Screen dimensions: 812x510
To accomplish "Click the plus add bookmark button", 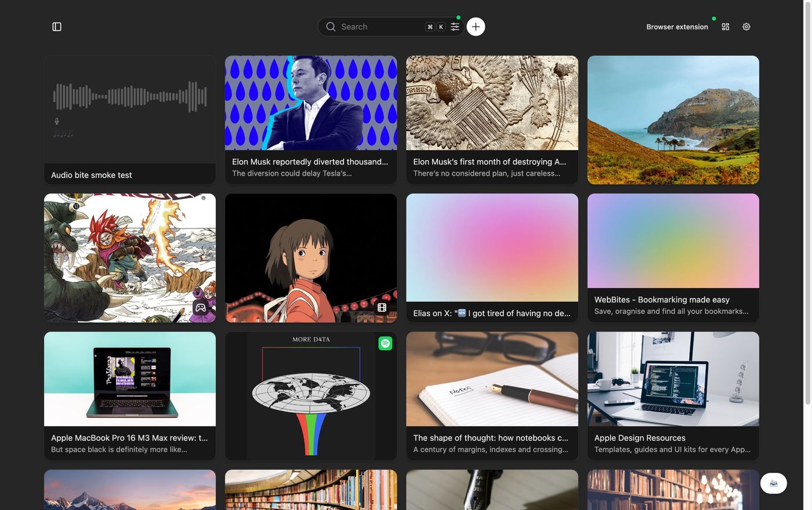I will tap(476, 27).
